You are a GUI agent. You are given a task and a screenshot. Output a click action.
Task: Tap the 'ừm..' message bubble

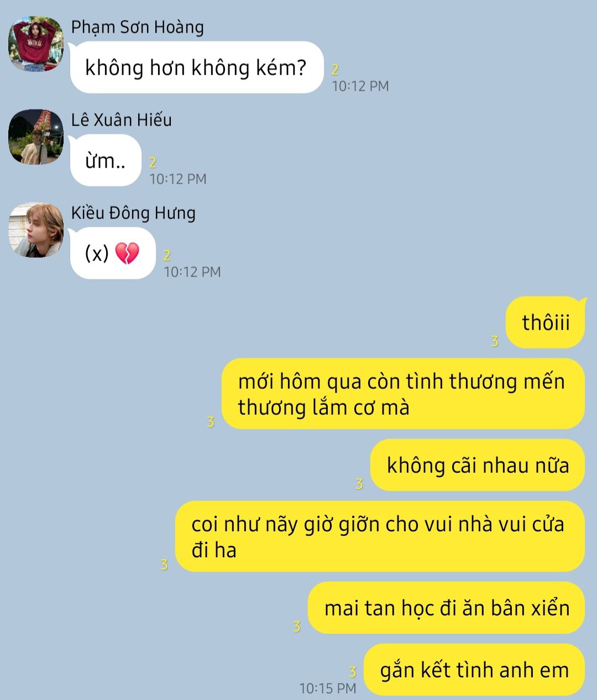click(x=106, y=160)
